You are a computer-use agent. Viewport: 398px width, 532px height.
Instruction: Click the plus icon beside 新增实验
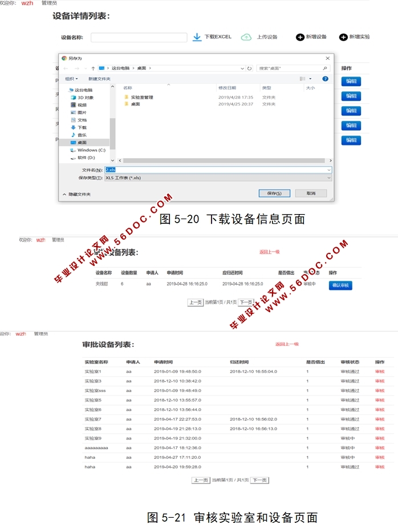click(343, 37)
